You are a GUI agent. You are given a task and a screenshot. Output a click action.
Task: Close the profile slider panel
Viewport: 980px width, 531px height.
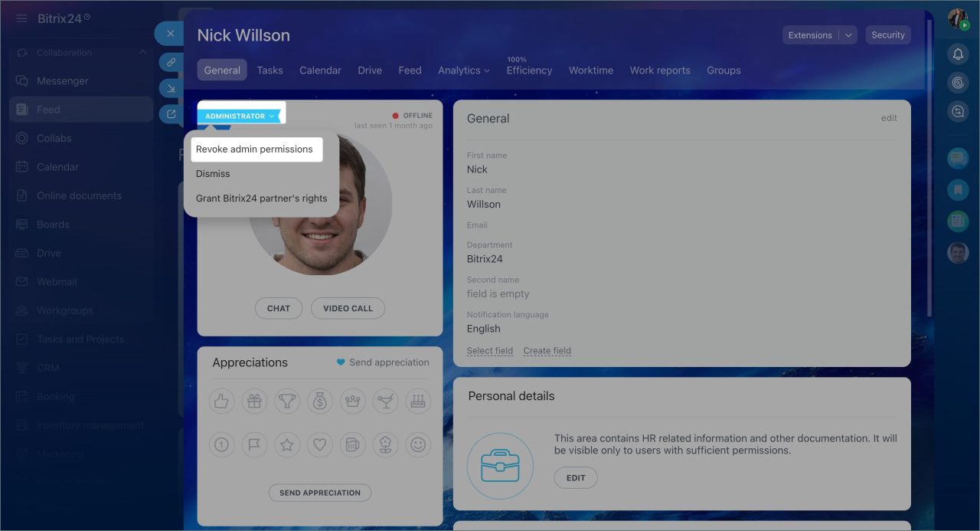(170, 34)
